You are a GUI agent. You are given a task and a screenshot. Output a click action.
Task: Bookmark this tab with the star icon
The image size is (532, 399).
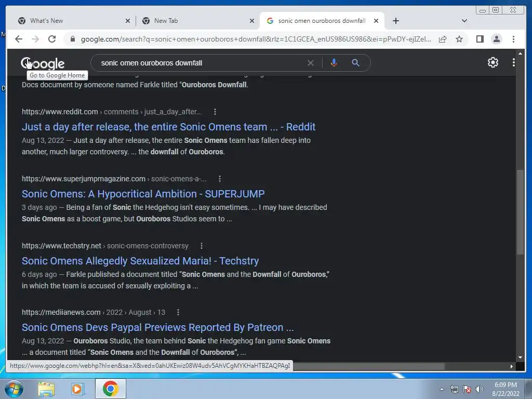(459, 39)
